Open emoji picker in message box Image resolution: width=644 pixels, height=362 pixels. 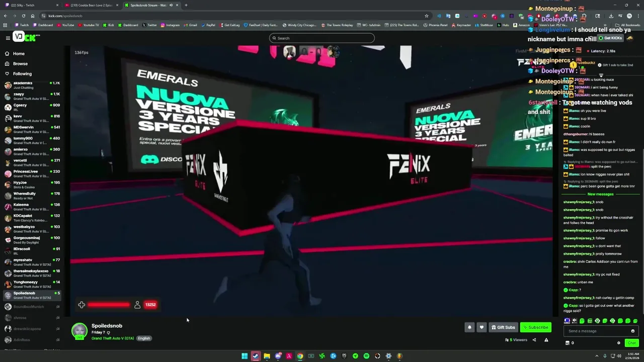tap(632, 331)
